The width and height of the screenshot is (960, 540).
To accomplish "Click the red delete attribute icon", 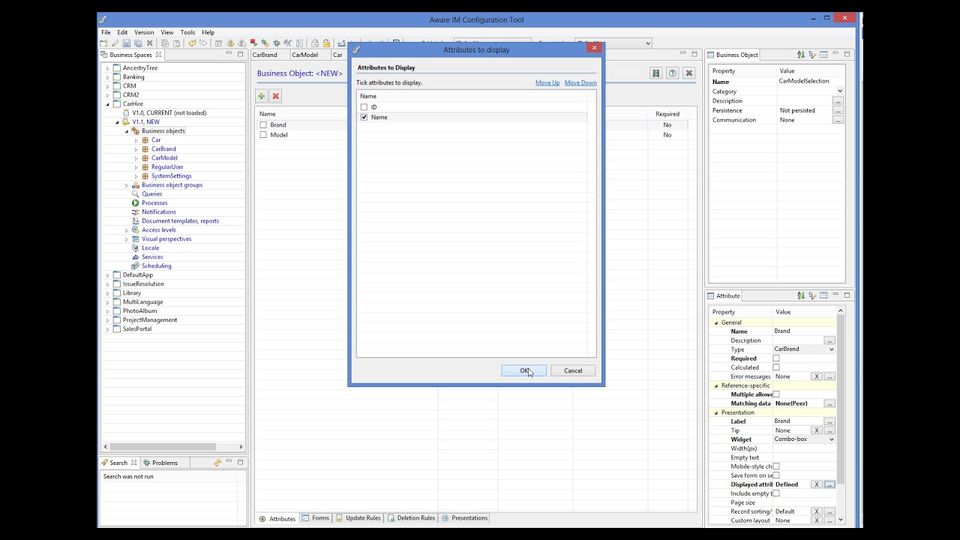I will pyautogui.click(x=276, y=96).
